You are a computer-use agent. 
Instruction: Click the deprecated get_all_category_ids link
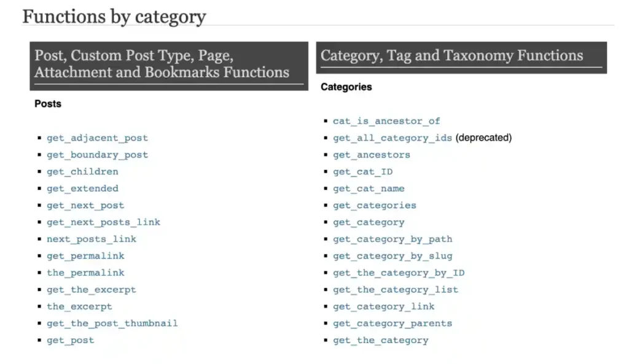392,137
